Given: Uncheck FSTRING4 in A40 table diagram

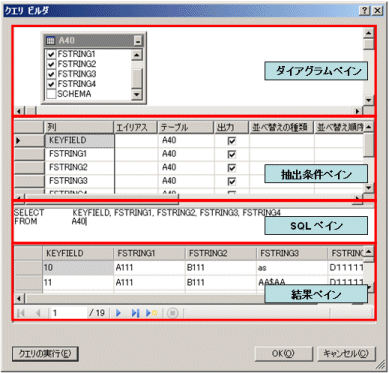Looking at the screenshot, I should point(51,84).
